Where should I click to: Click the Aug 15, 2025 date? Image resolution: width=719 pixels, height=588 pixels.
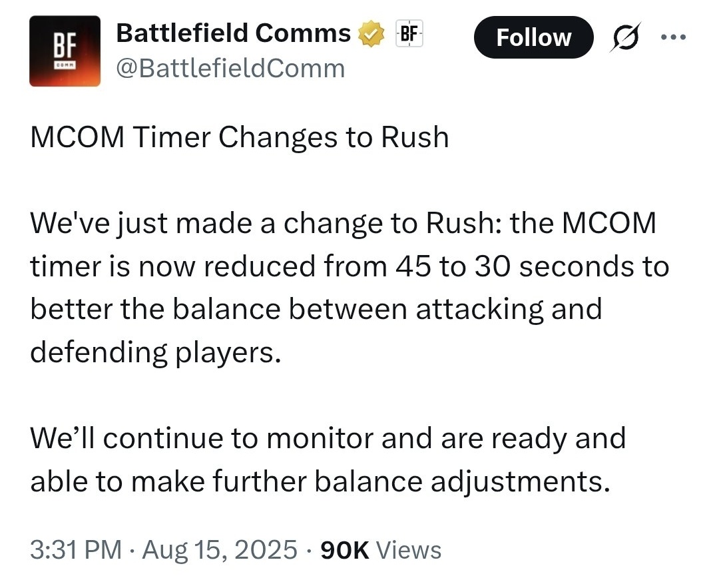pos(220,549)
